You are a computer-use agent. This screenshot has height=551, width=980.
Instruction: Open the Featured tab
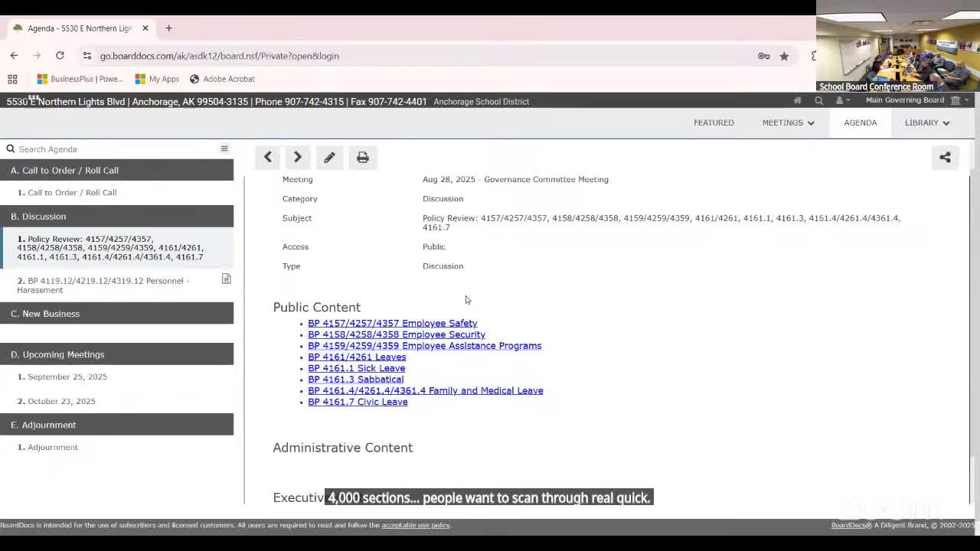click(x=714, y=122)
